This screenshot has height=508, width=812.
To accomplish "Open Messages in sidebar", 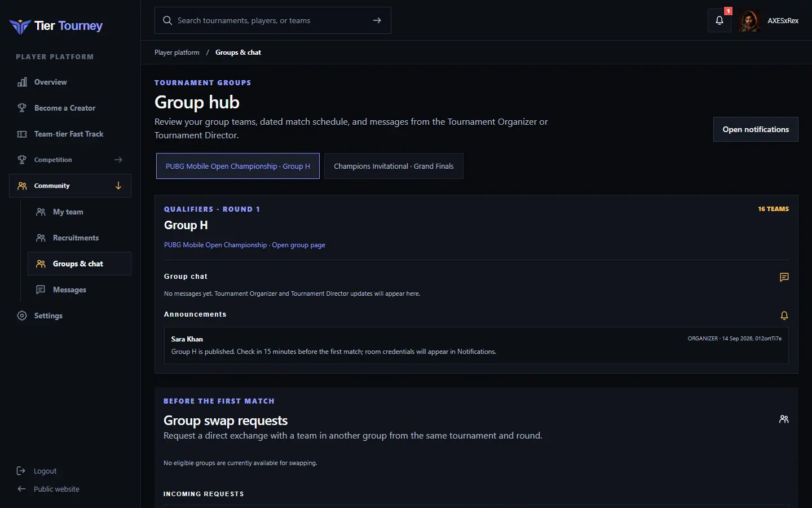I will [x=69, y=290].
